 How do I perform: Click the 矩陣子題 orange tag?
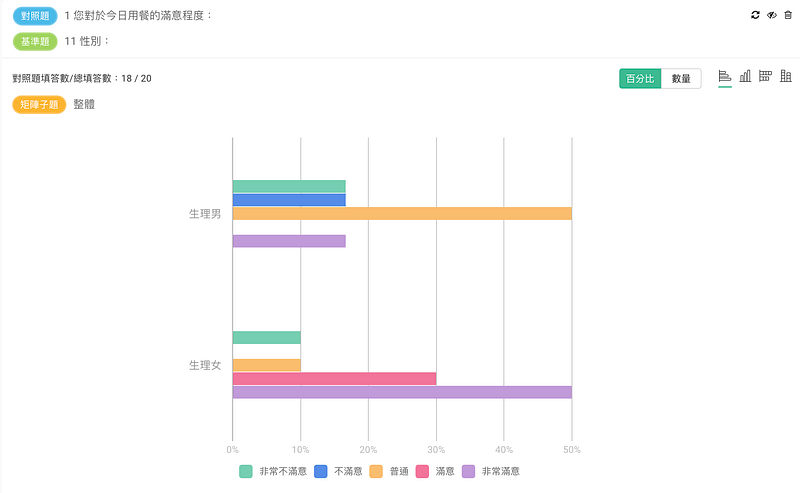click(x=39, y=105)
